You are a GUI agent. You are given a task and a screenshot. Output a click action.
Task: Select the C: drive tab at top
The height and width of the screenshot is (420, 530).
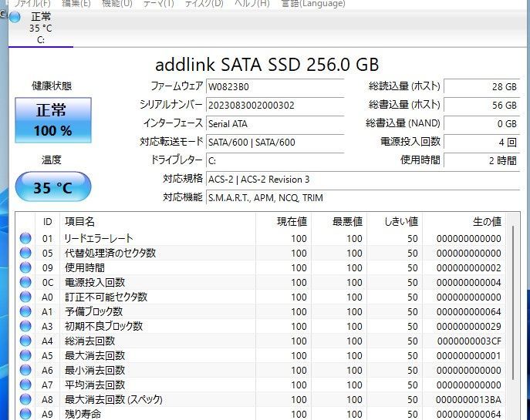pyautogui.click(x=41, y=29)
